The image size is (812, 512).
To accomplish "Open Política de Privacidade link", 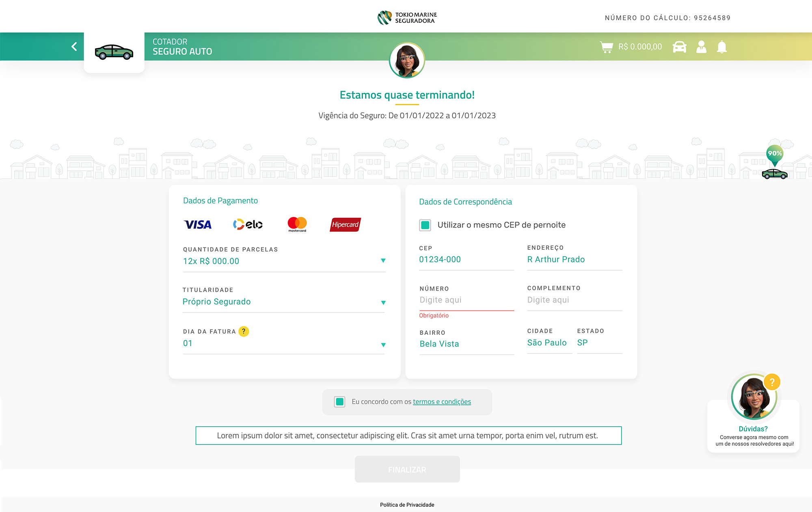I will (x=407, y=505).
